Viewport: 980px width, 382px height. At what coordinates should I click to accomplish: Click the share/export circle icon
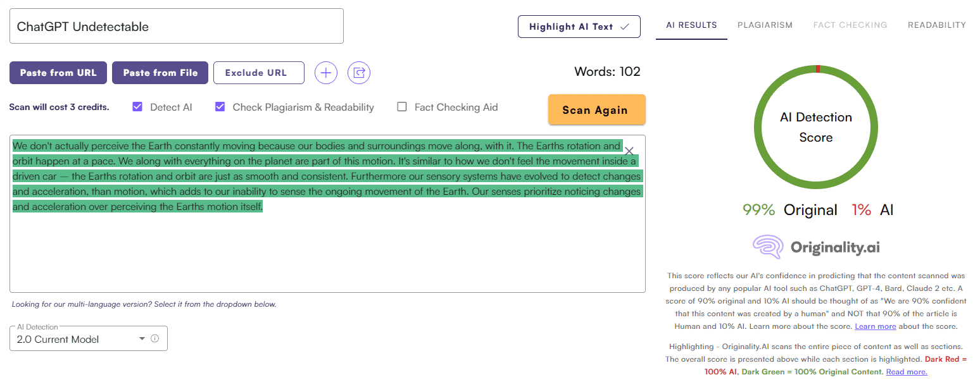click(359, 73)
